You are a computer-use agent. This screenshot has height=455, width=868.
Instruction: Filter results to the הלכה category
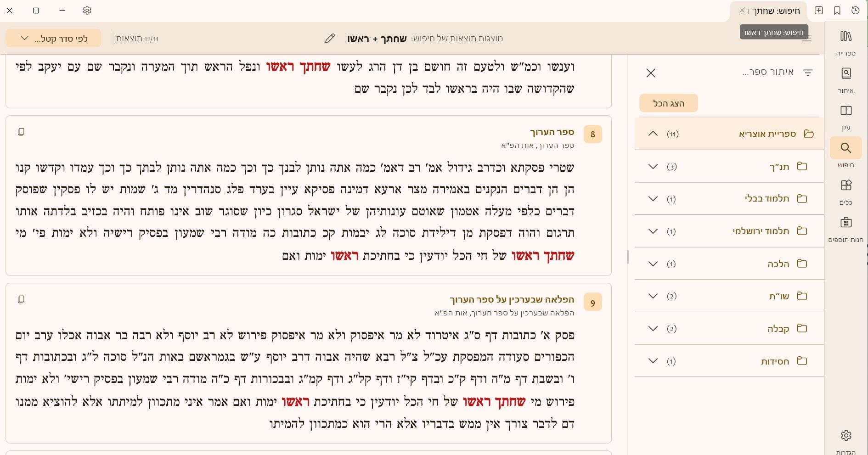tap(778, 264)
